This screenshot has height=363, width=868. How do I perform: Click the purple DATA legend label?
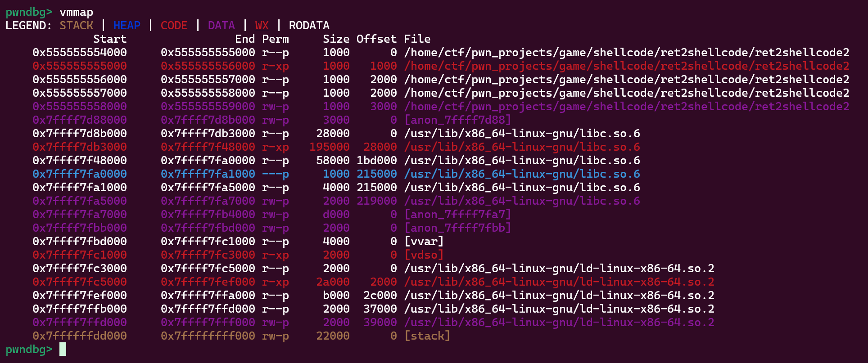(x=221, y=26)
